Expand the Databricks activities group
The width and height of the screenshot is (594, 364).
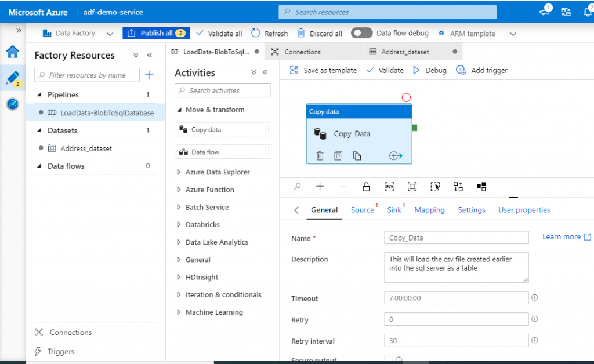179,225
